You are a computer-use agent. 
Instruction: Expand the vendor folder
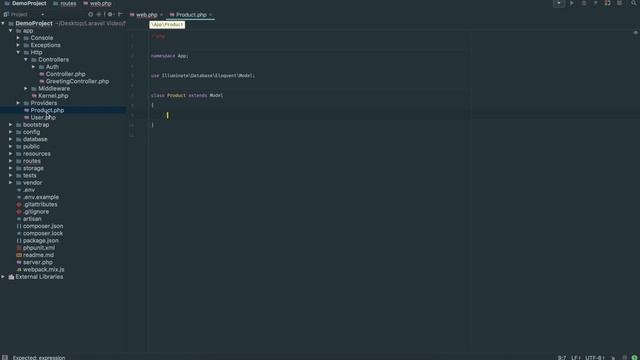pyautogui.click(x=11, y=182)
